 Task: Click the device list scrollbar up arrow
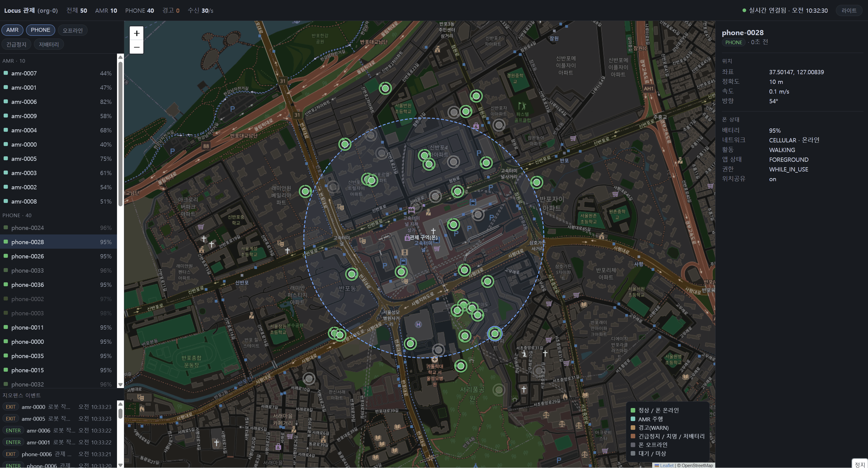click(x=120, y=57)
